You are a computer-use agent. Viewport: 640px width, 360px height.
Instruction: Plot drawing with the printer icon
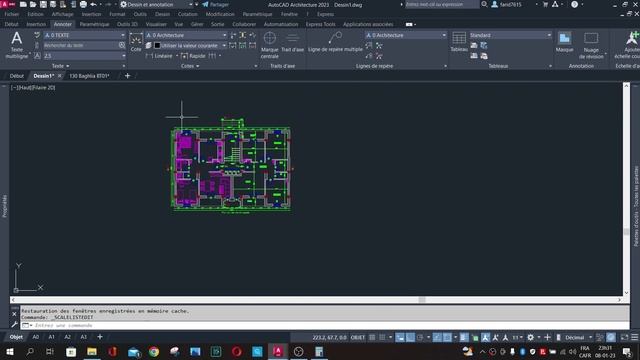(83, 4)
